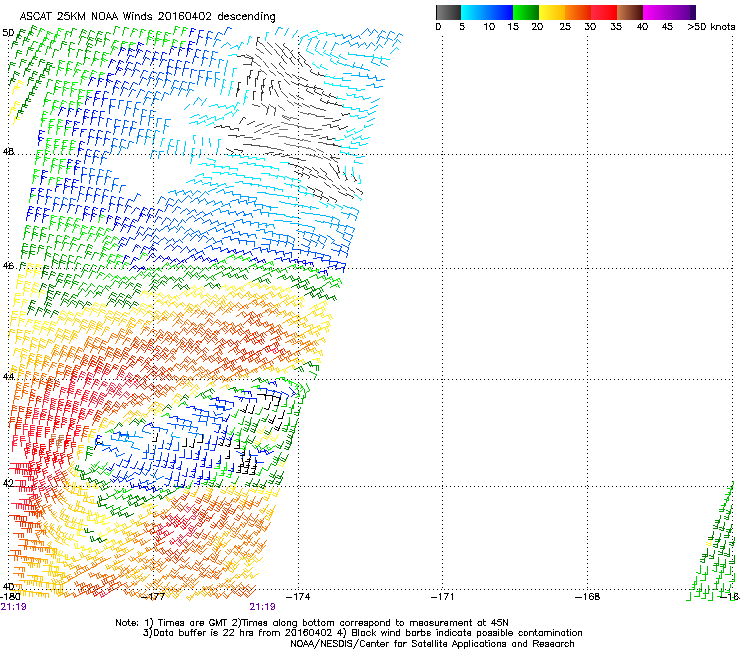Click the gray 0-5 knots legend swatch
The height and width of the screenshot is (650, 740).
pyautogui.click(x=448, y=12)
